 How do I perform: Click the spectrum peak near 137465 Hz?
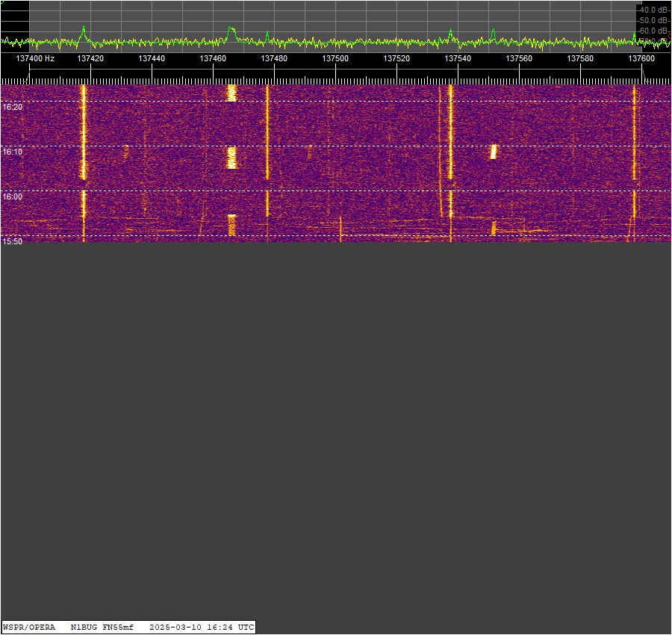click(x=231, y=30)
